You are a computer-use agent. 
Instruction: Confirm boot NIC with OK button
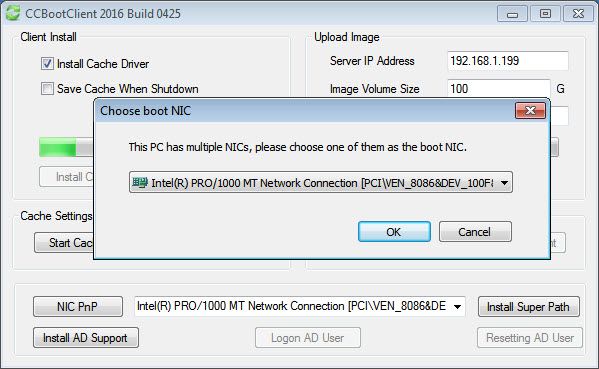(x=394, y=231)
